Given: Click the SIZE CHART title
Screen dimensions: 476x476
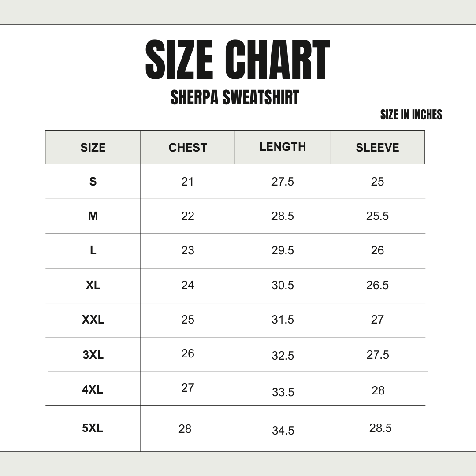Looking at the screenshot, I should (238, 60).
